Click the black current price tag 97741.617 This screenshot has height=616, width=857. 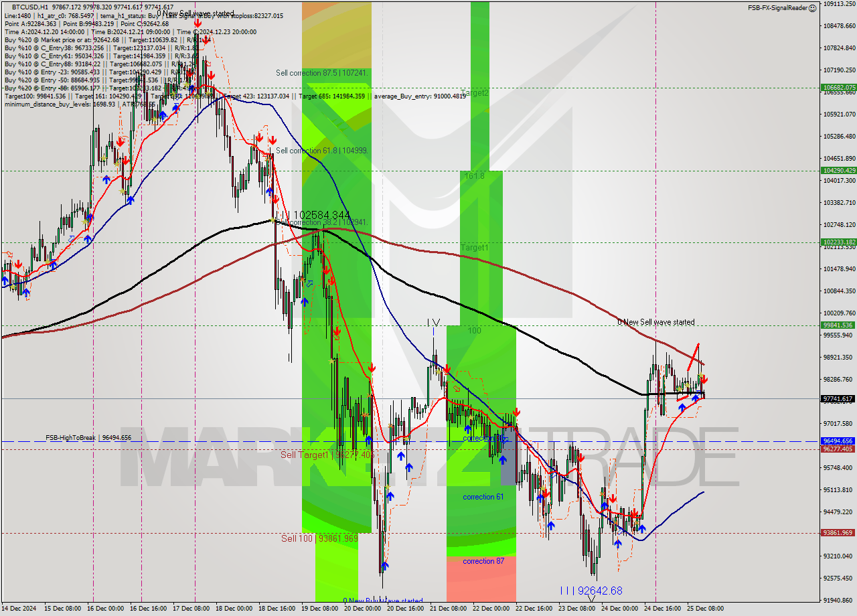coord(838,398)
